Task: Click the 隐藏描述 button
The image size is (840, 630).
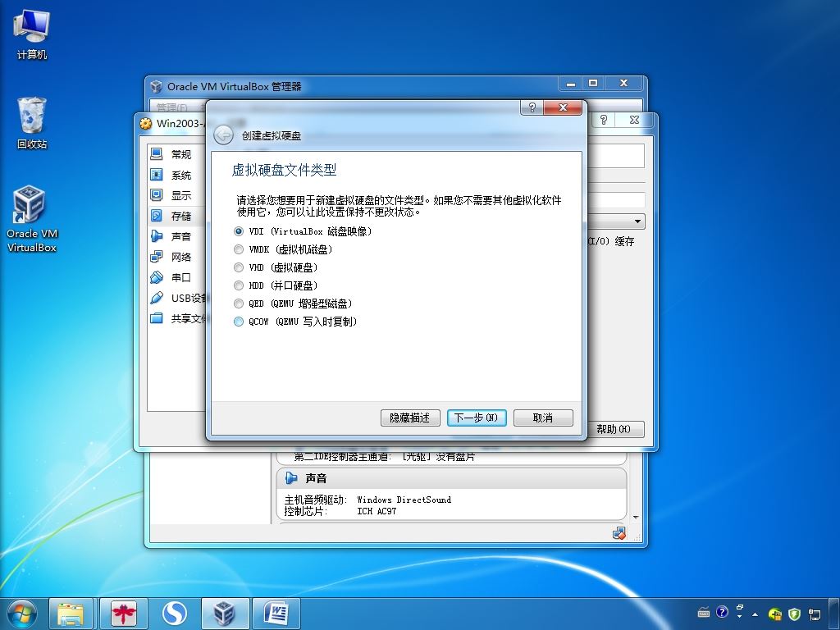Action: tap(410, 418)
